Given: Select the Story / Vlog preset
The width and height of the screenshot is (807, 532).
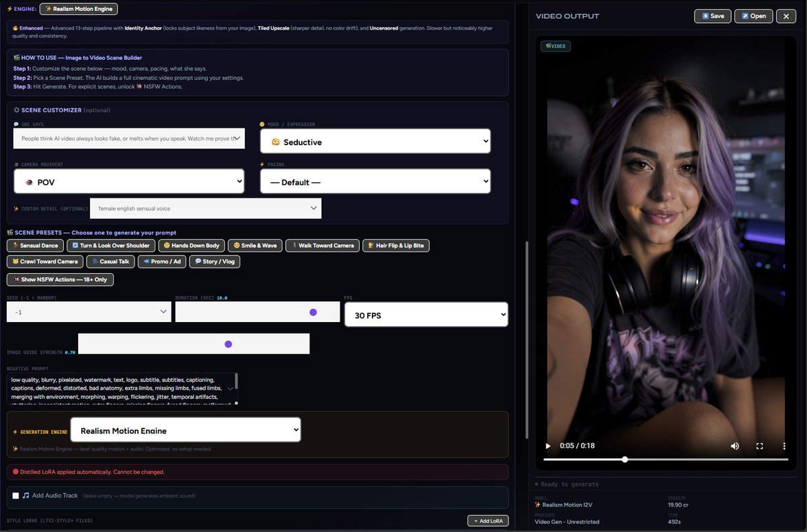Looking at the screenshot, I should (x=215, y=261).
